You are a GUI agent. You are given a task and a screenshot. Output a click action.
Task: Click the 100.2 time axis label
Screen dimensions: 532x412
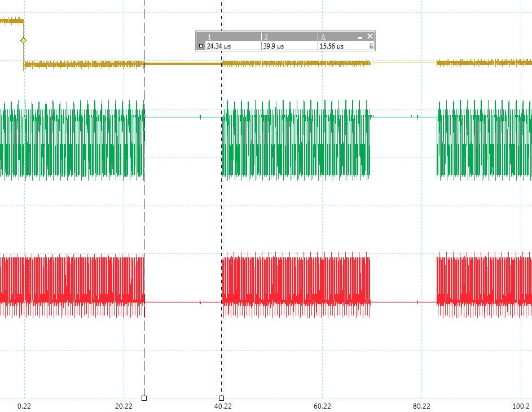[521, 406]
